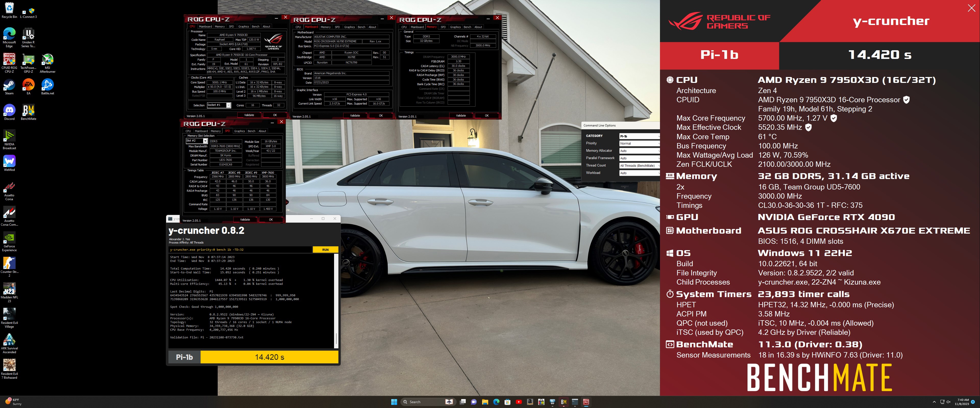Close the BenchMate result panel

tap(971, 8)
